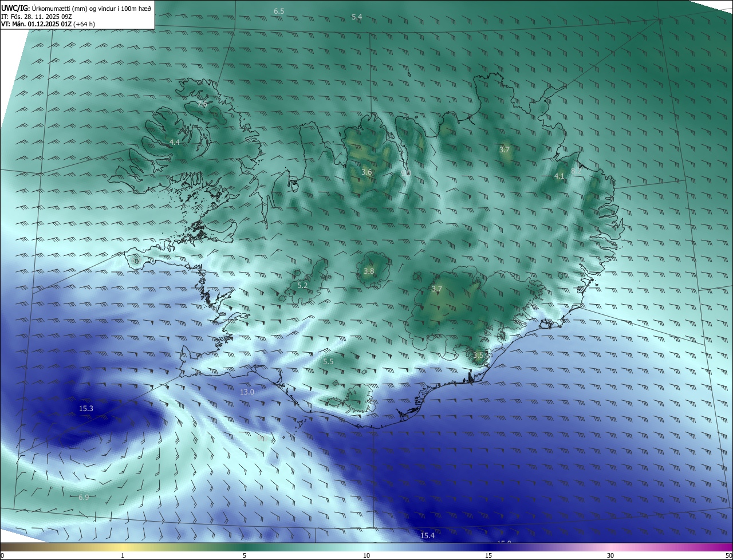Click the 10 tick label on the color scale
Screen dimensions: 733x560
[x=366, y=555]
